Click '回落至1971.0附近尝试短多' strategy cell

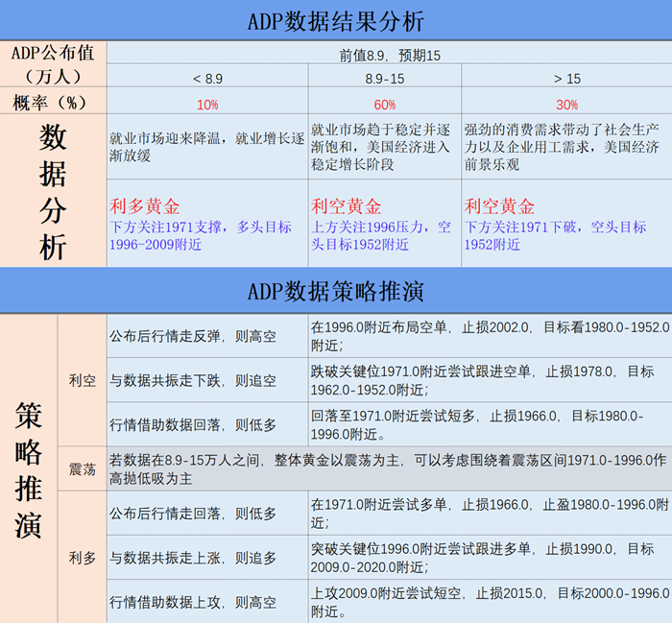coord(490,424)
